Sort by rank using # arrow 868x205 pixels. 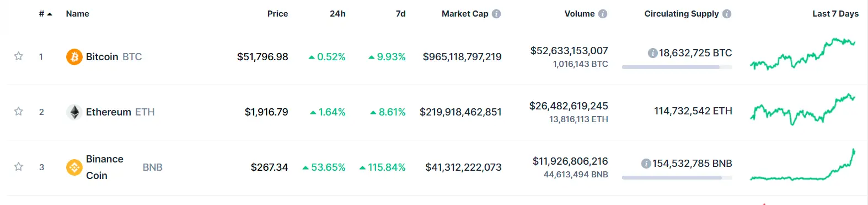coord(45,14)
